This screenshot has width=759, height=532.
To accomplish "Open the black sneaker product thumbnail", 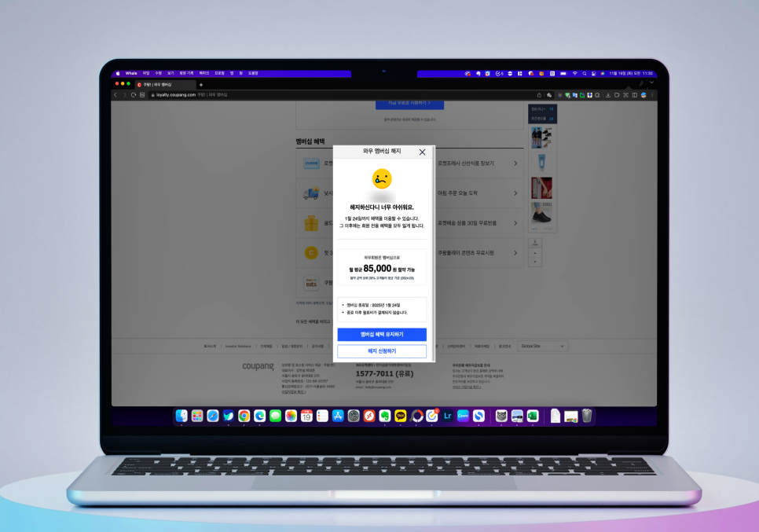I will click(541, 214).
